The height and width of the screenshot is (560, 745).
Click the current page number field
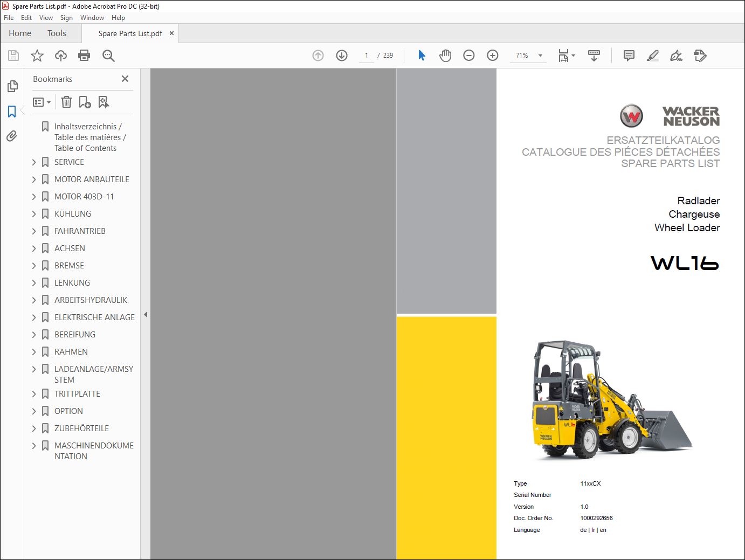click(367, 56)
